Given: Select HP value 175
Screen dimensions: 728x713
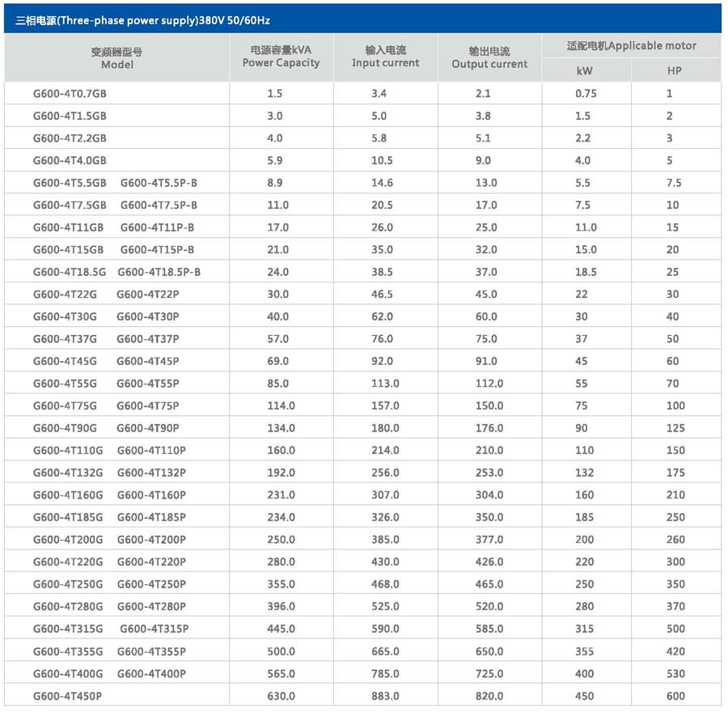Looking at the screenshot, I should pos(675,473).
